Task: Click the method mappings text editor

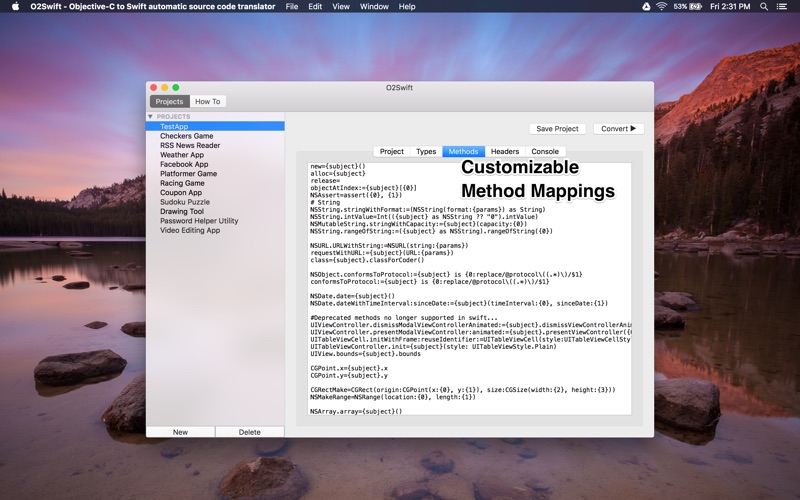Action: [469, 289]
